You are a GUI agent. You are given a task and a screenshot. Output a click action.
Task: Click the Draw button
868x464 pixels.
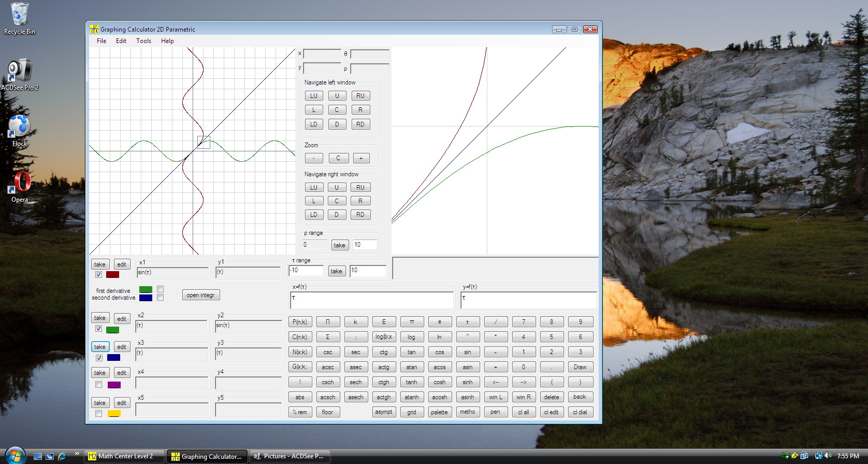[x=580, y=367]
